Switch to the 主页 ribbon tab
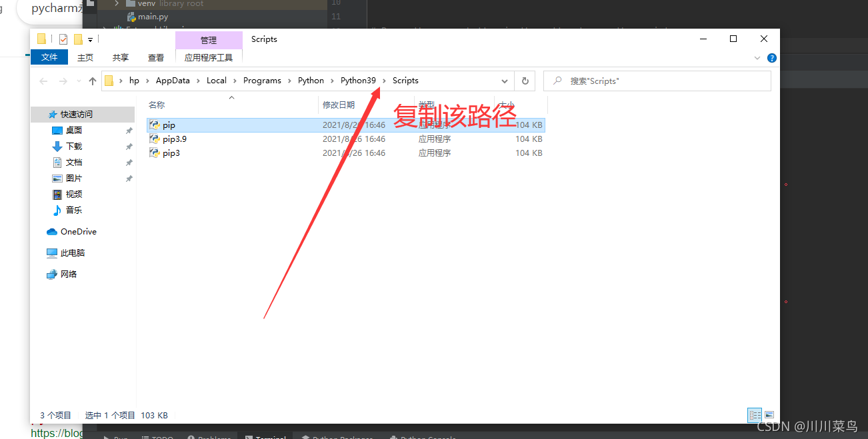This screenshot has width=868, height=439. (85, 58)
